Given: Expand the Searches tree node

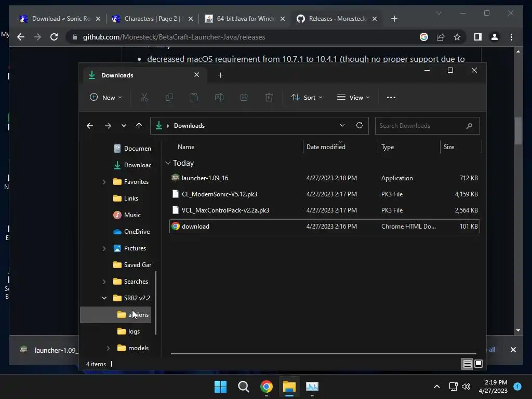Looking at the screenshot, I should click(104, 282).
